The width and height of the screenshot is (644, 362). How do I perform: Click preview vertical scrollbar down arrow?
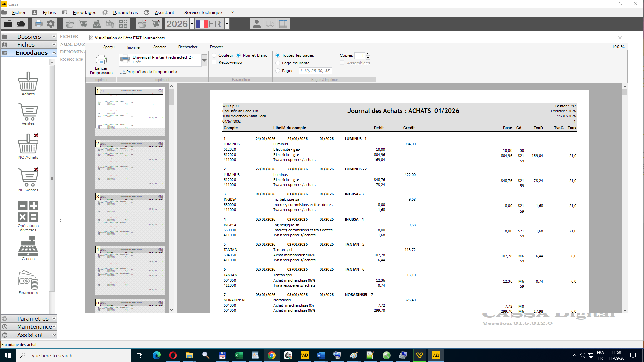click(x=625, y=310)
